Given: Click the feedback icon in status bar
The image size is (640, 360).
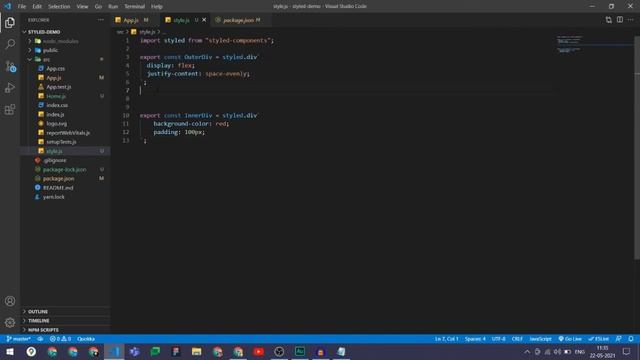Looking at the screenshot, I should (x=619, y=339).
